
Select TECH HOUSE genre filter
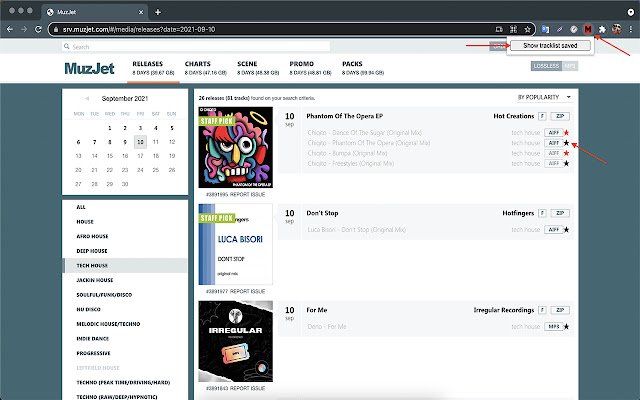pos(125,265)
